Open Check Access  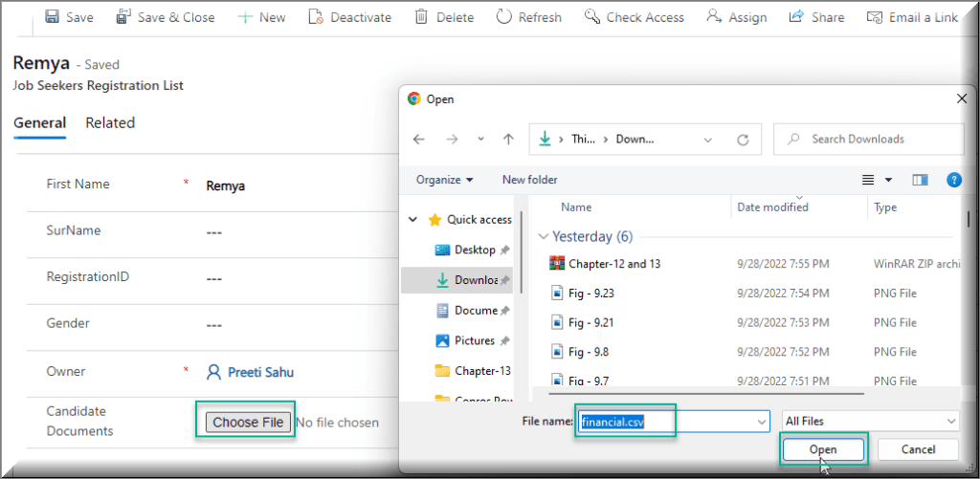(635, 17)
